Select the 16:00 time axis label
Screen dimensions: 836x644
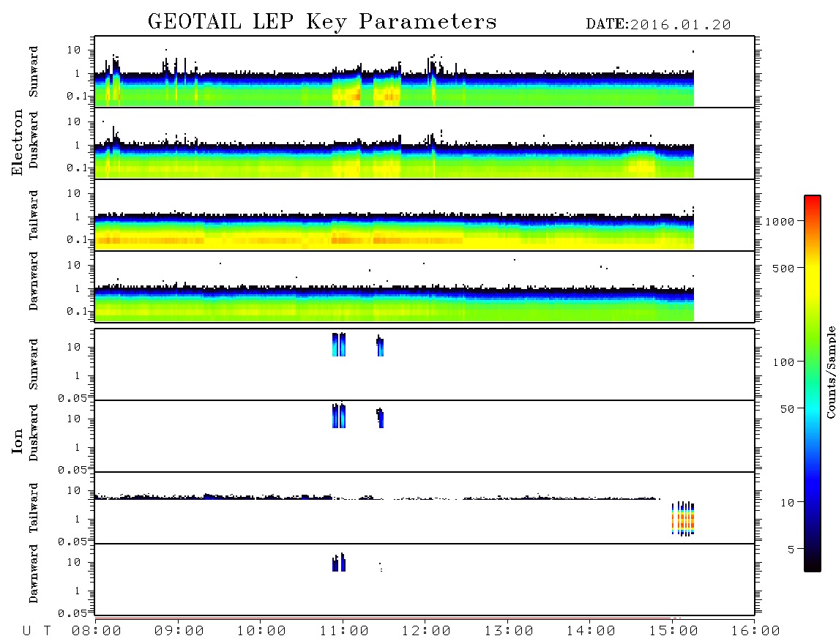pos(755,631)
